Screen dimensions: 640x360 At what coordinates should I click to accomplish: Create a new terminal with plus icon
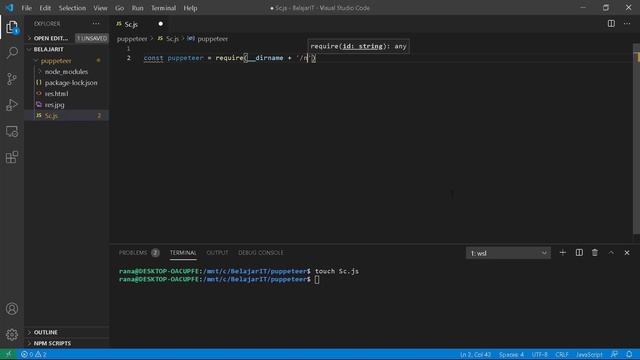click(x=562, y=253)
